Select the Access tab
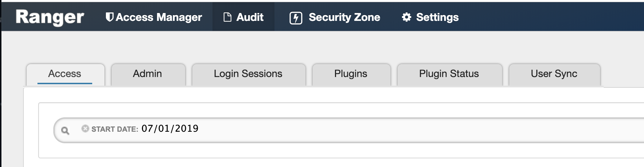This screenshot has height=167, width=644. 65,74
